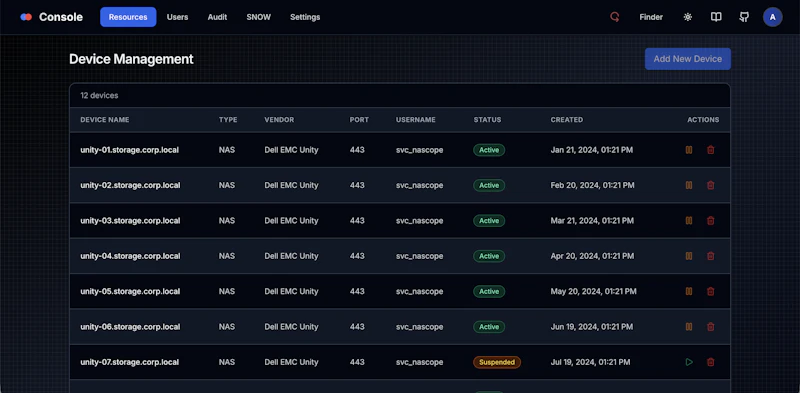800x393 pixels.
Task: Click port 443 in the unity-06 row
Action: point(357,327)
